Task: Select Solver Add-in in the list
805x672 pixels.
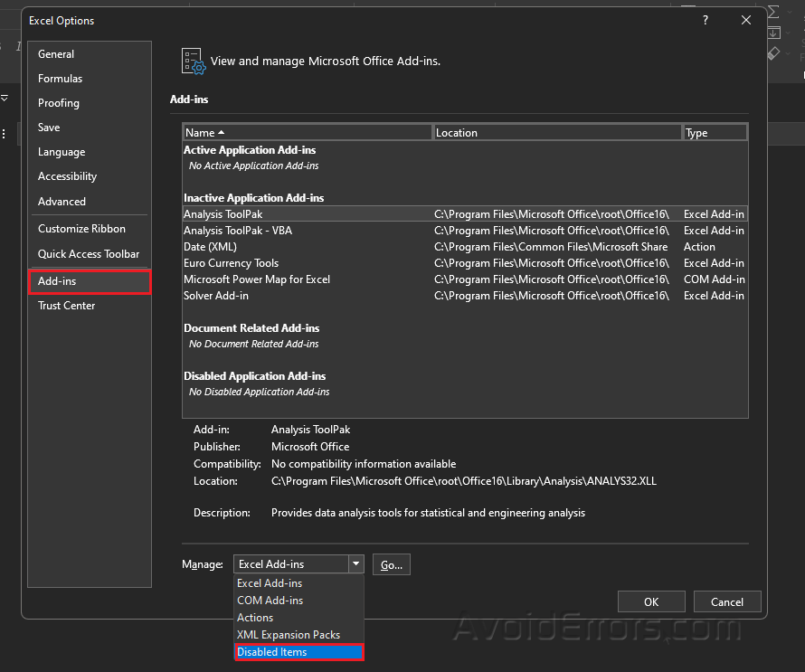Action: [216, 296]
